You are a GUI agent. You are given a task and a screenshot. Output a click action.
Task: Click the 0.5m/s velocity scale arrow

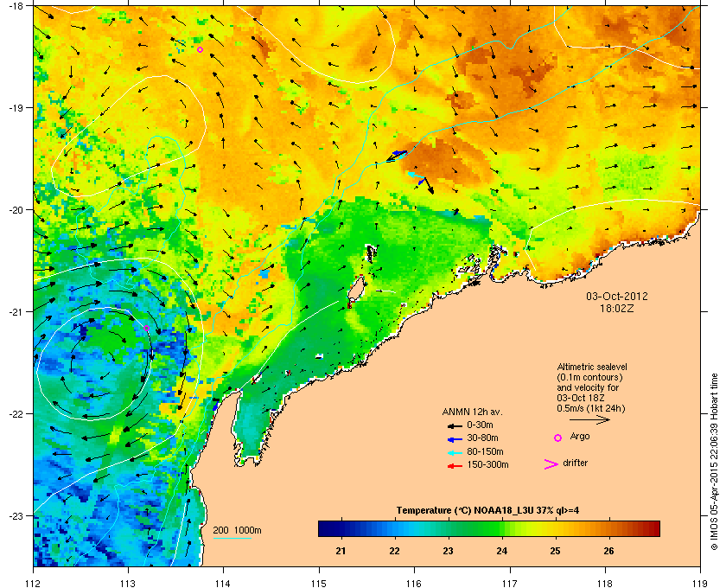coord(589,420)
